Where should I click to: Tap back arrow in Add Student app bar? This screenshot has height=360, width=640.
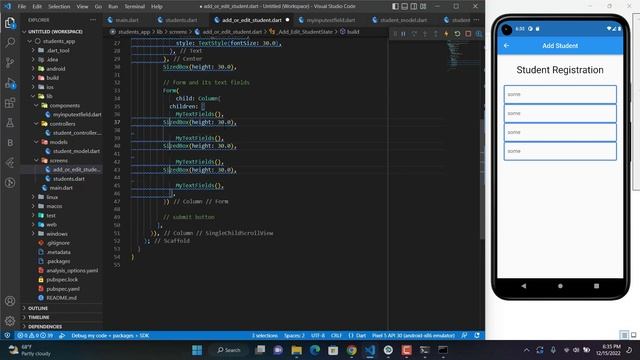507,46
